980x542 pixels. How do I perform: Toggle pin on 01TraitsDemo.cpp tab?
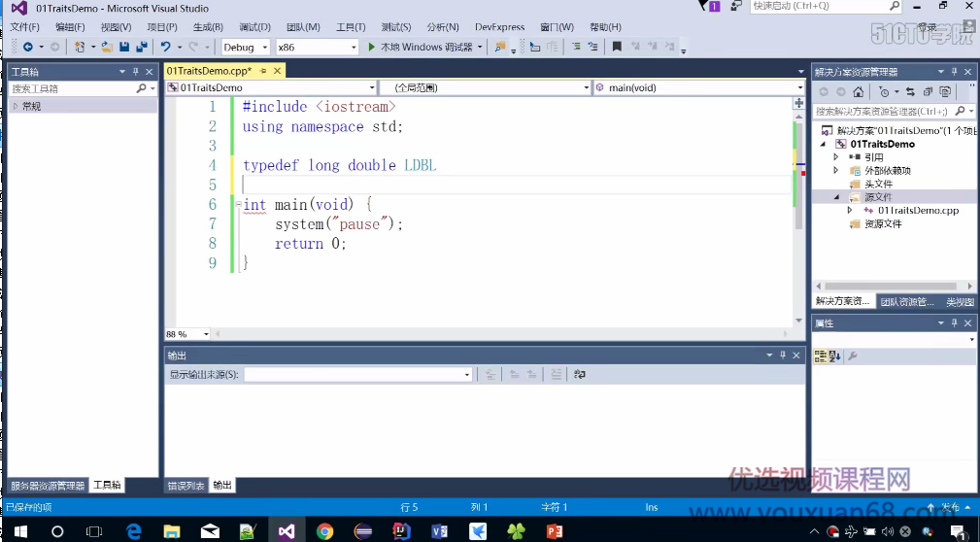[x=263, y=71]
